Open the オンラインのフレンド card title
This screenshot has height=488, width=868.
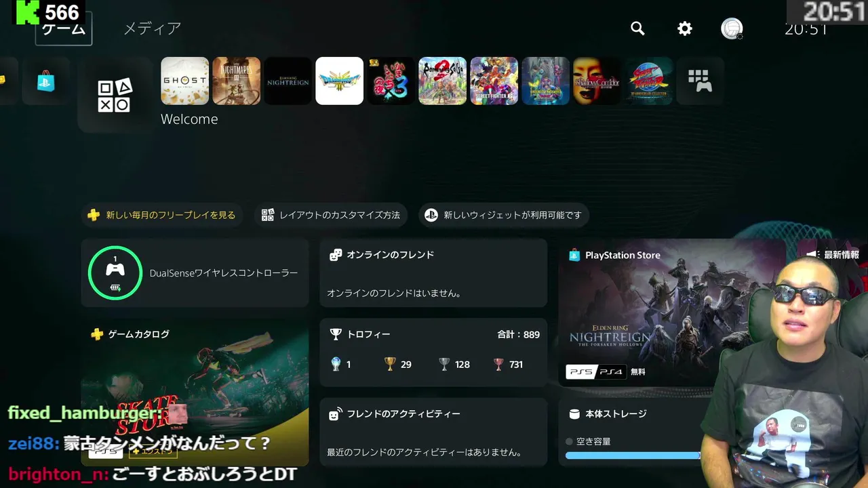(x=390, y=255)
